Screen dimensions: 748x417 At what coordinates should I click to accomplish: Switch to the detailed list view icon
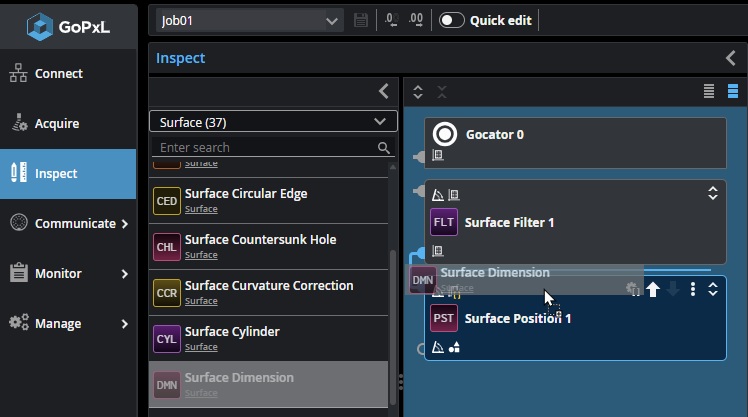click(733, 91)
